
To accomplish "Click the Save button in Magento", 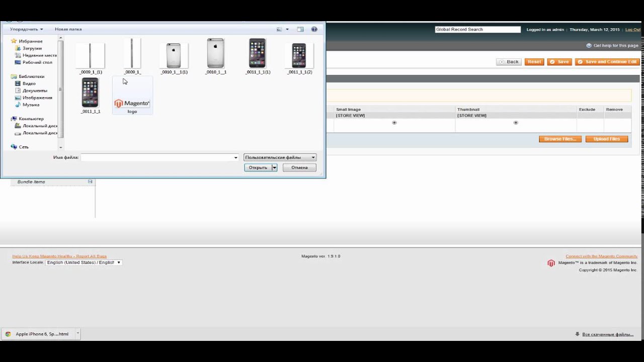I will click(x=559, y=62).
